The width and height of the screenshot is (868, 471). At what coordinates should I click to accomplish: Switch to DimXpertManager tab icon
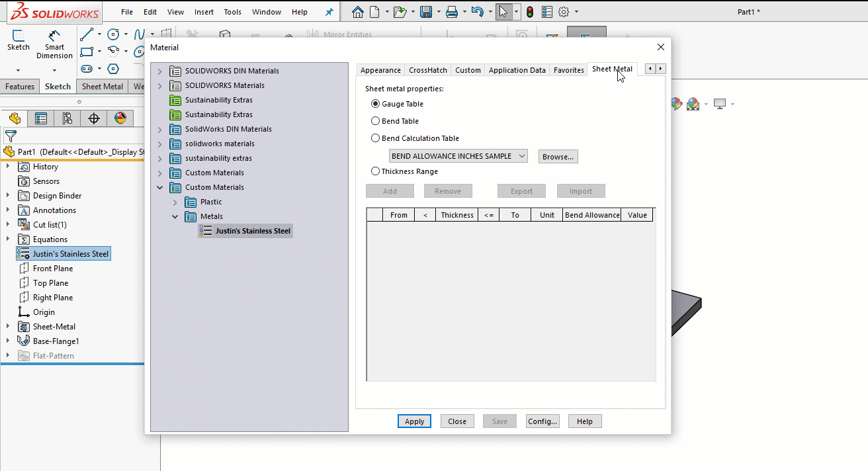click(x=94, y=118)
